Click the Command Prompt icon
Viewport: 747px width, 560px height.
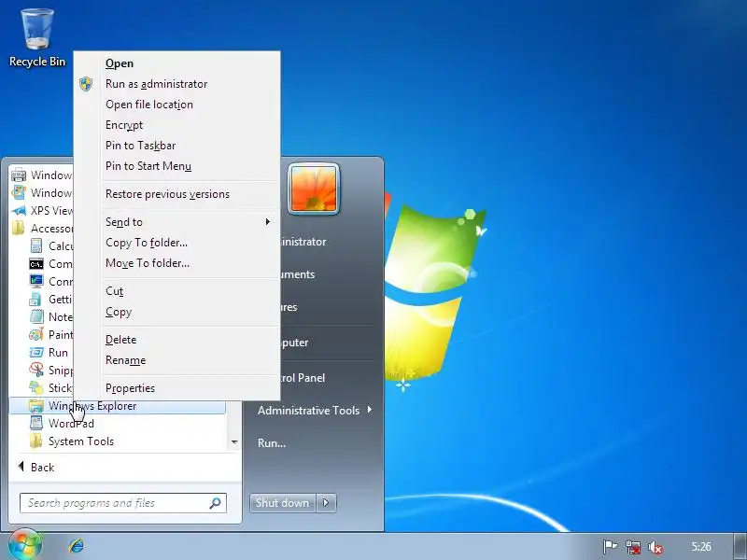pyautogui.click(x=36, y=264)
